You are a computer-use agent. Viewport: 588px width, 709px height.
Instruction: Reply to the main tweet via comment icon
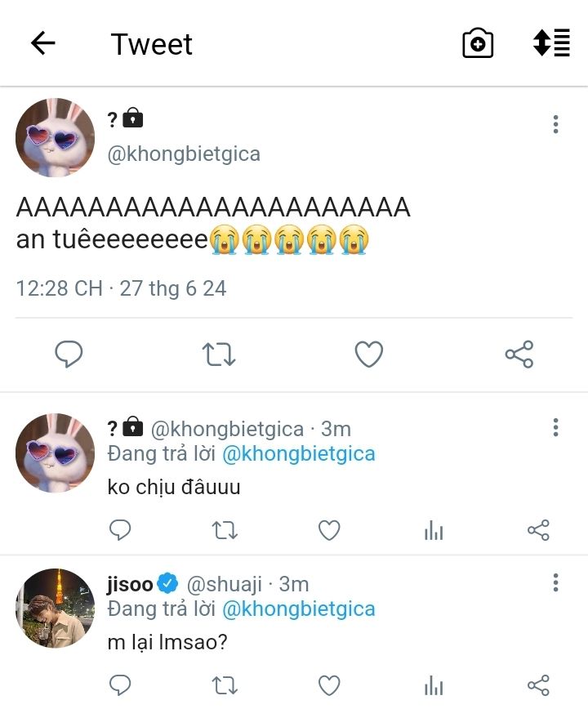69,354
